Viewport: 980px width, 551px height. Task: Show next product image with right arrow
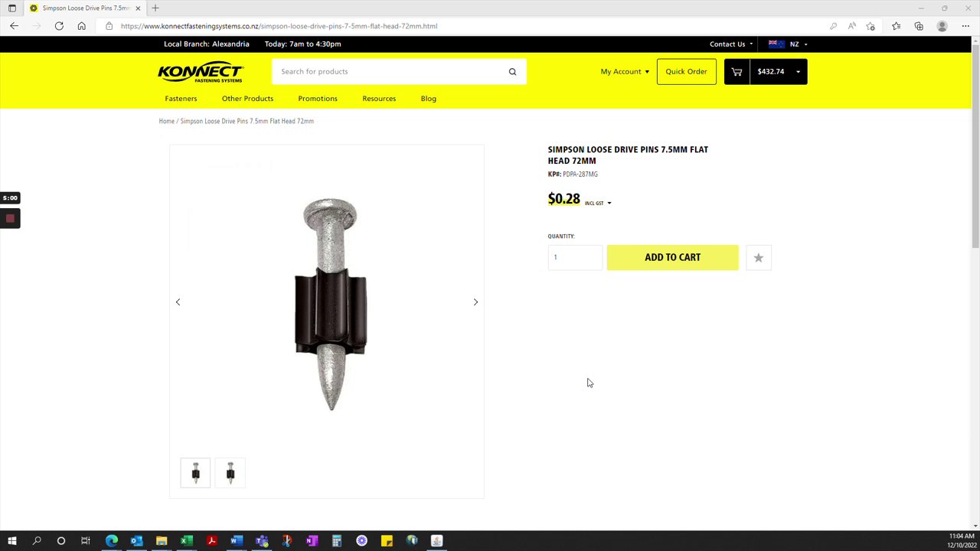click(x=475, y=302)
